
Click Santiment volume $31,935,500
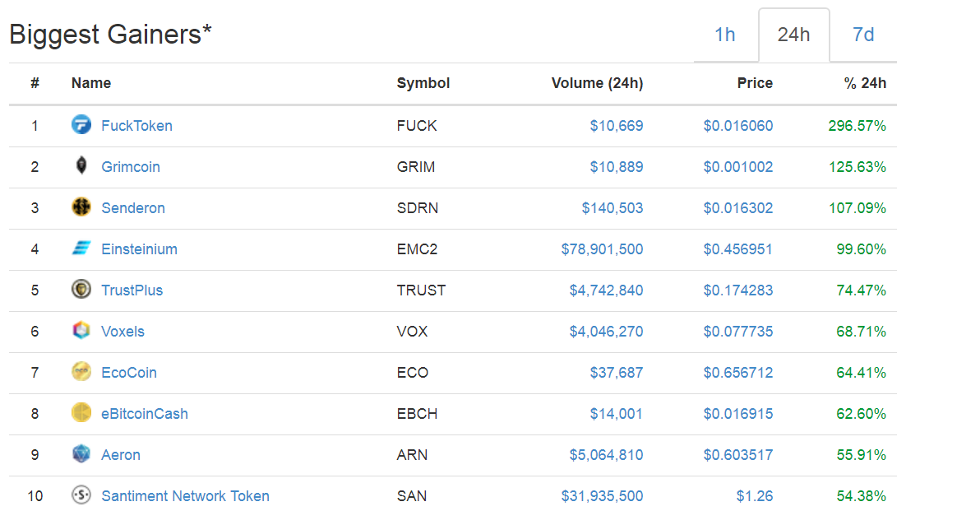point(602,496)
